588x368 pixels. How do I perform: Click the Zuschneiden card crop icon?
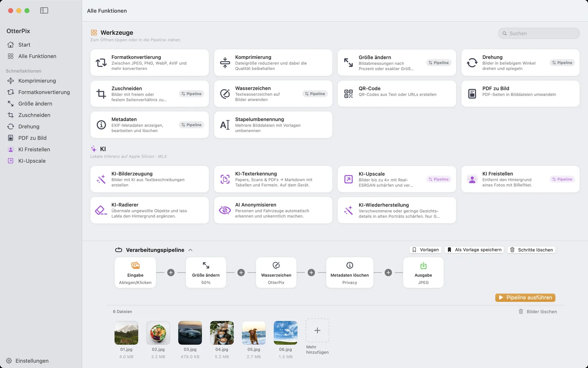101,94
